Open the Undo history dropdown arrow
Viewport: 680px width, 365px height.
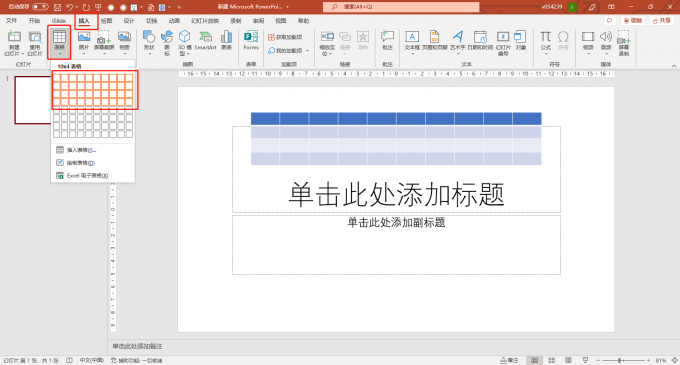tap(77, 7)
